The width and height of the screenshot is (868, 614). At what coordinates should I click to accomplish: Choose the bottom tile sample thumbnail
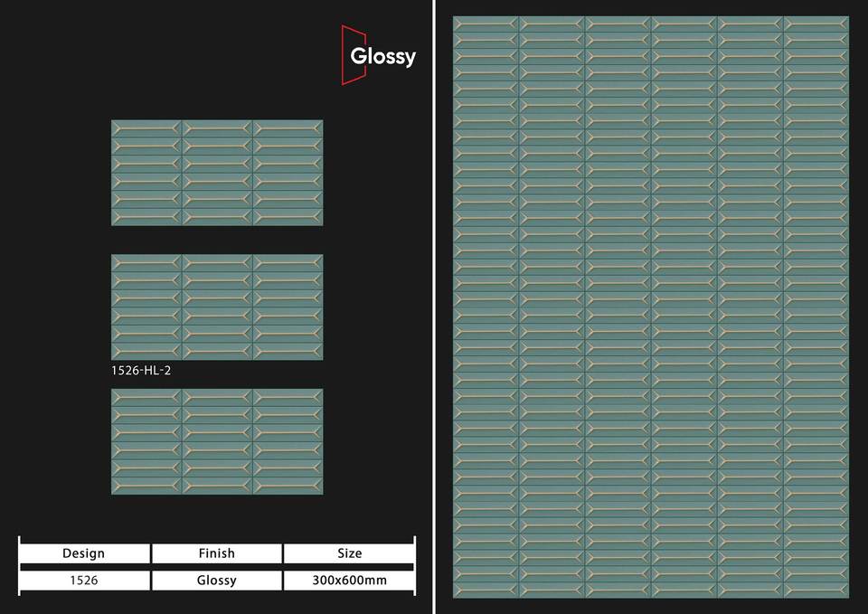click(x=217, y=441)
